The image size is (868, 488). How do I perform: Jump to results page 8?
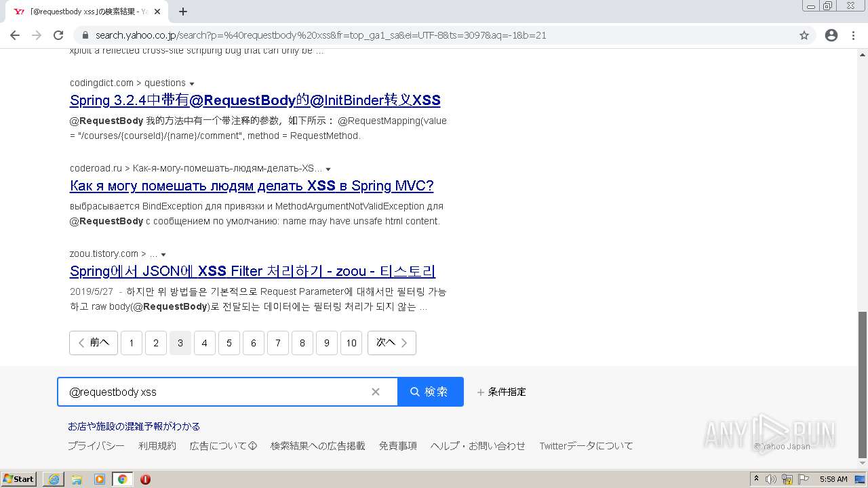click(302, 343)
